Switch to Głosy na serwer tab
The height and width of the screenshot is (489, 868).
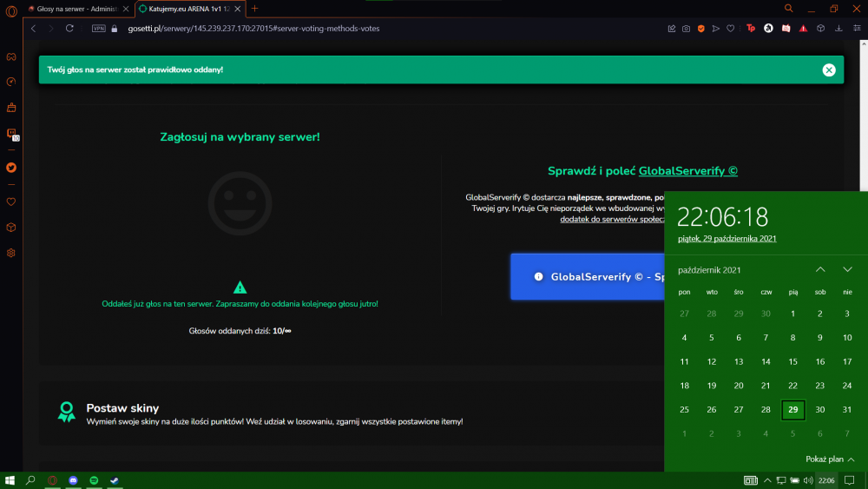point(77,9)
